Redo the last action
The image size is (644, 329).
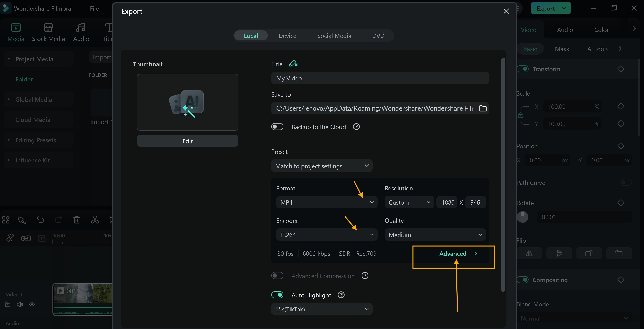(58, 220)
